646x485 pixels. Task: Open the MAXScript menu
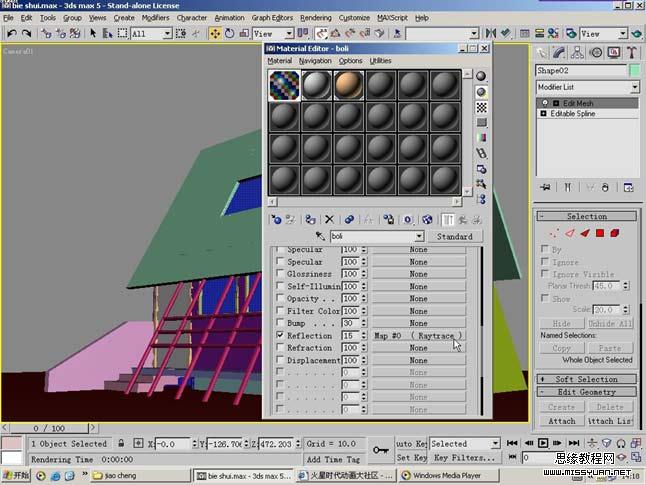click(x=392, y=18)
